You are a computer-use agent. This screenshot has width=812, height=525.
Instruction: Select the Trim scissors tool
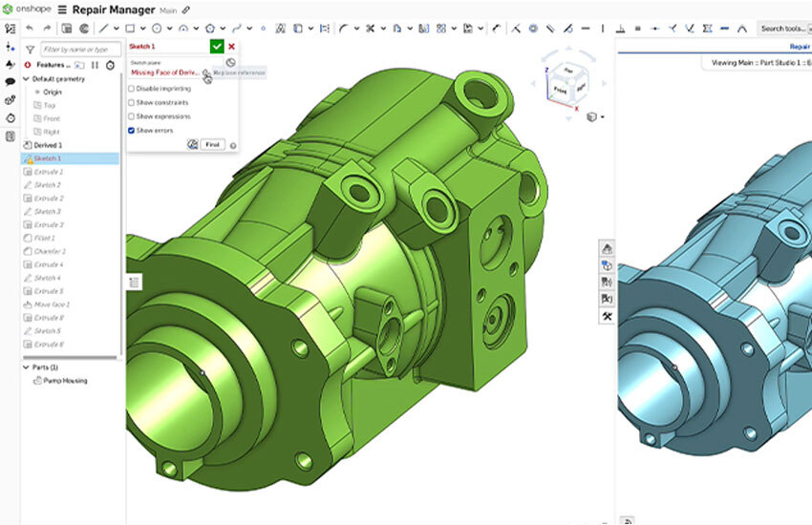(x=371, y=29)
